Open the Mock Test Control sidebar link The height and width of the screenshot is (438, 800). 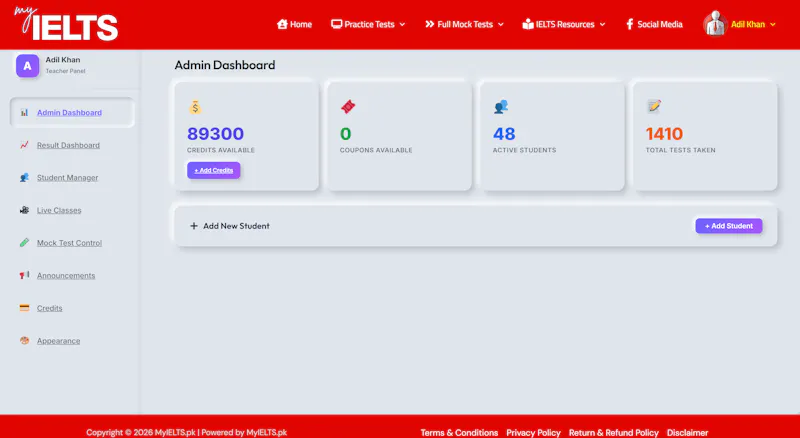click(x=69, y=243)
